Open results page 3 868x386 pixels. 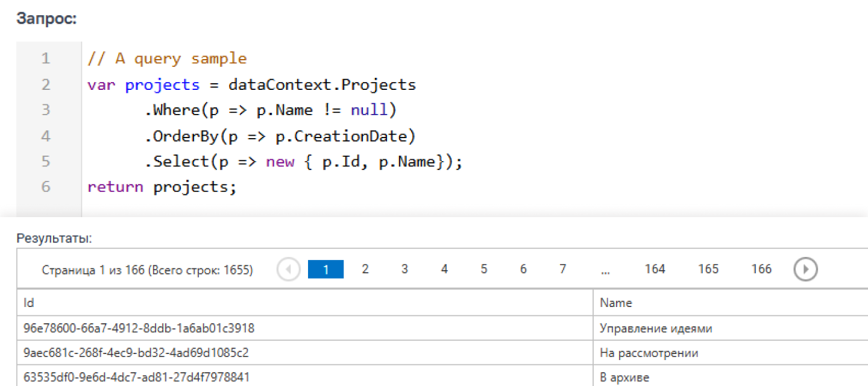(404, 269)
